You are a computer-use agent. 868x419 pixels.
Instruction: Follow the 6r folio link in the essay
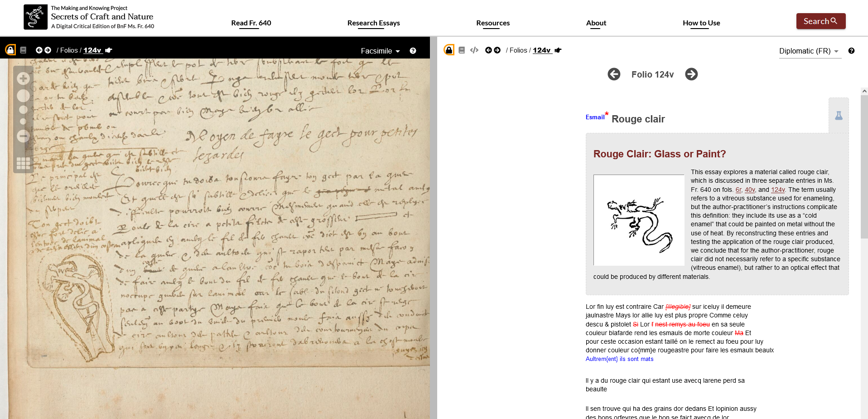738,190
